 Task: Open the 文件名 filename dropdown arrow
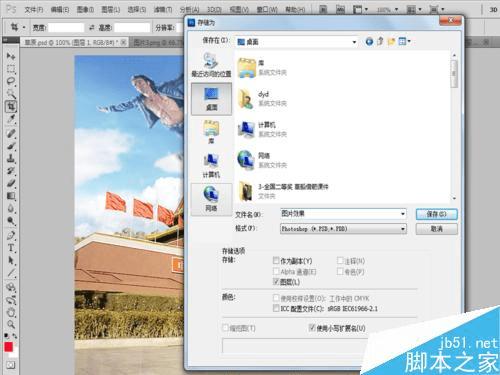pyautogui.click(x=403, y=214)
